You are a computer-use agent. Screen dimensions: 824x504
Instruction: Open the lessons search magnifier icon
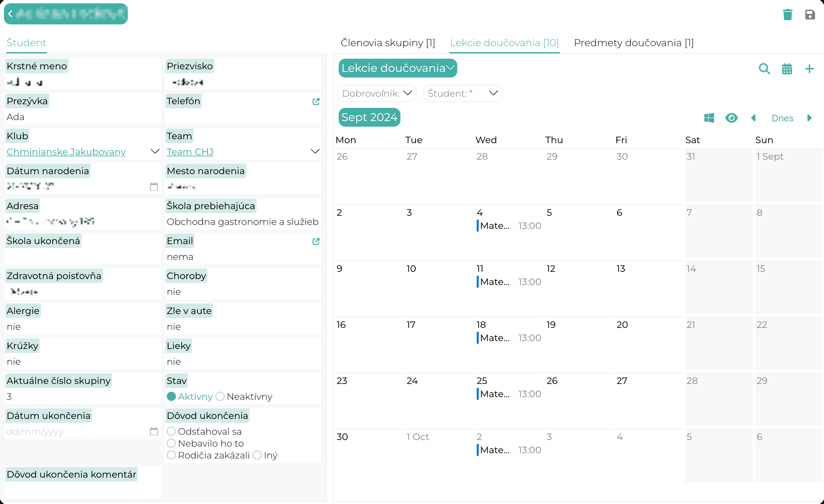pos(765,69)
